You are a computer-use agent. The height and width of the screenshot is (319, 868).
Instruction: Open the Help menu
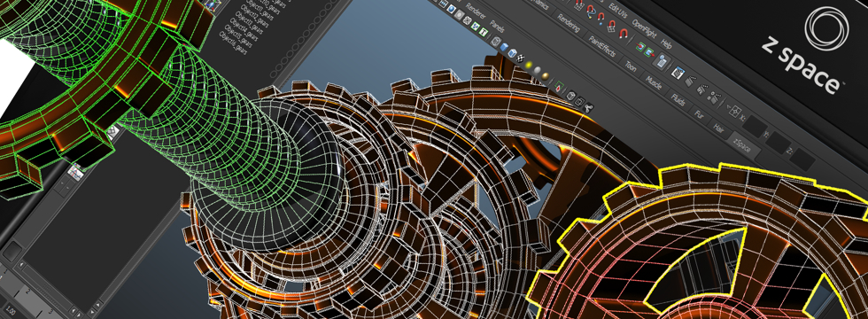666,43
